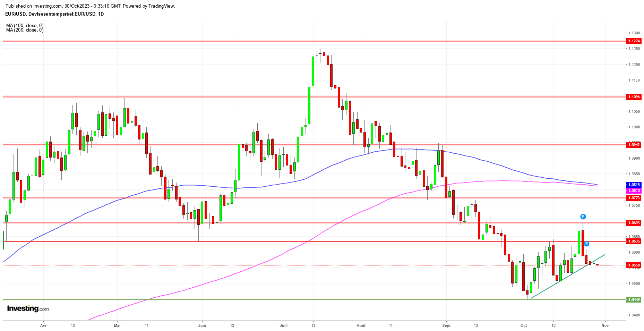The height and width of the screenshot is (331, 644).
Task: Select the 1.0635 red price label
Action: pos(634,241)
